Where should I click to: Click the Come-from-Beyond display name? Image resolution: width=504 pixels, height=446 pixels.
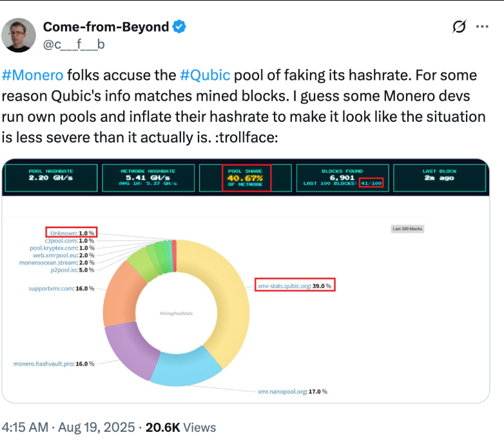tap(106, 27)
